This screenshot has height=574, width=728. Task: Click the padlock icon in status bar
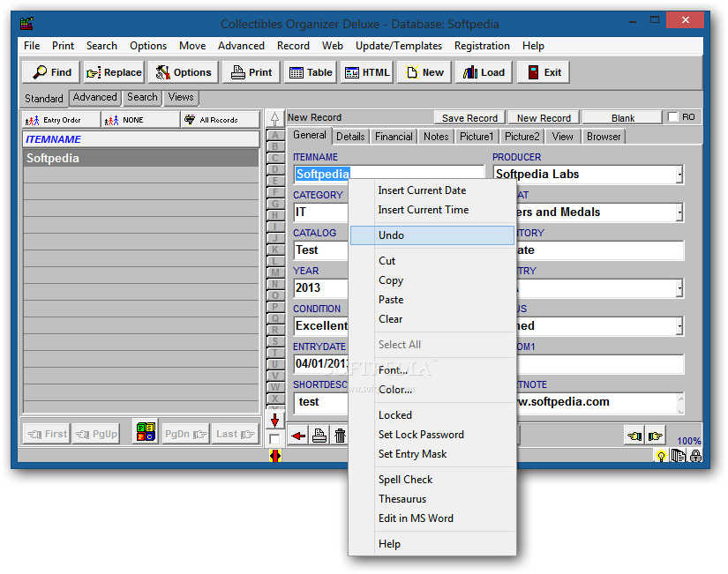coord(695,456)
